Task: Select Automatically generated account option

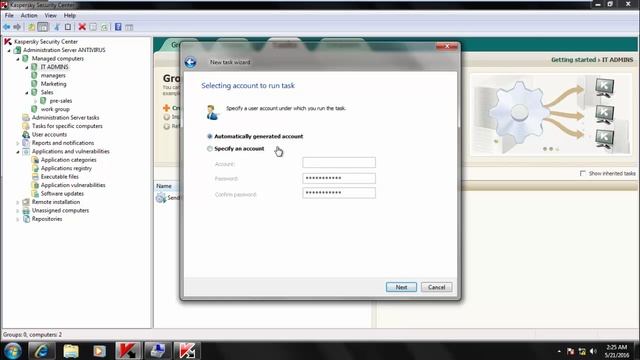Action: [210, 136]
